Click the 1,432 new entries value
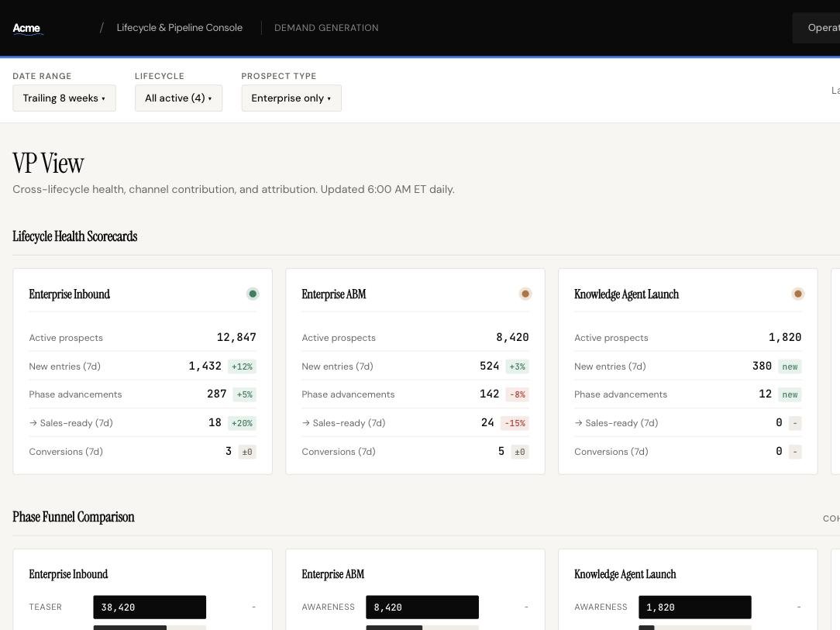Viewport: 840px width, 630px height. click(x=205, y=366)
